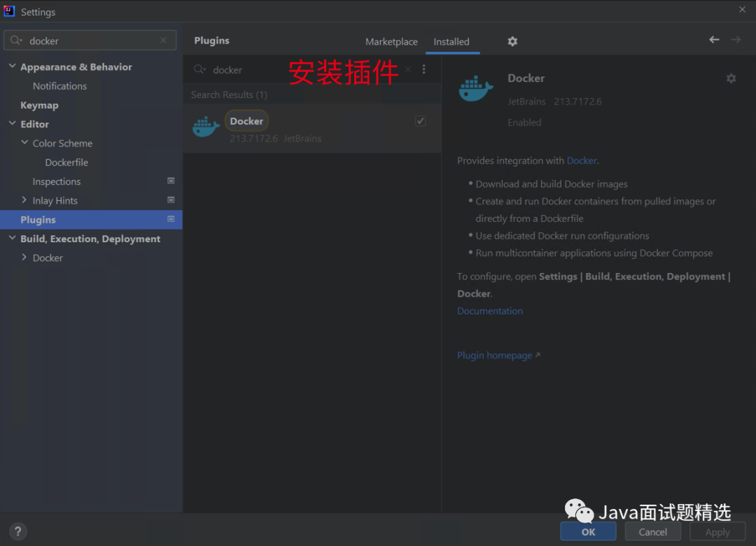This screenshot has height=546, width=756.
Task: Click the Apply button
Action: click(x=717, y=532)
